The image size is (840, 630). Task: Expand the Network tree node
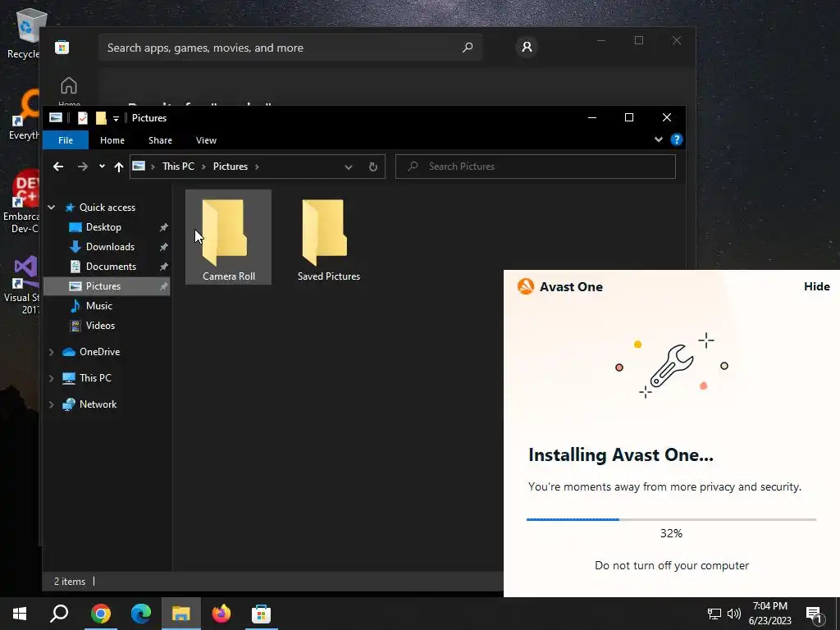point(52,404)
